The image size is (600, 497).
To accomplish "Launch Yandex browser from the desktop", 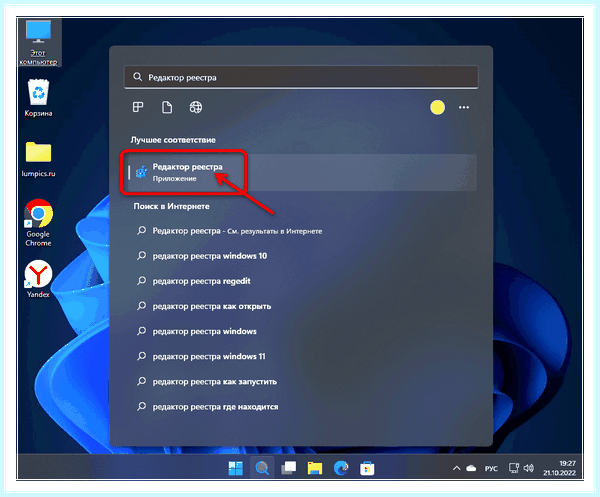I will [x=38, y=279].
